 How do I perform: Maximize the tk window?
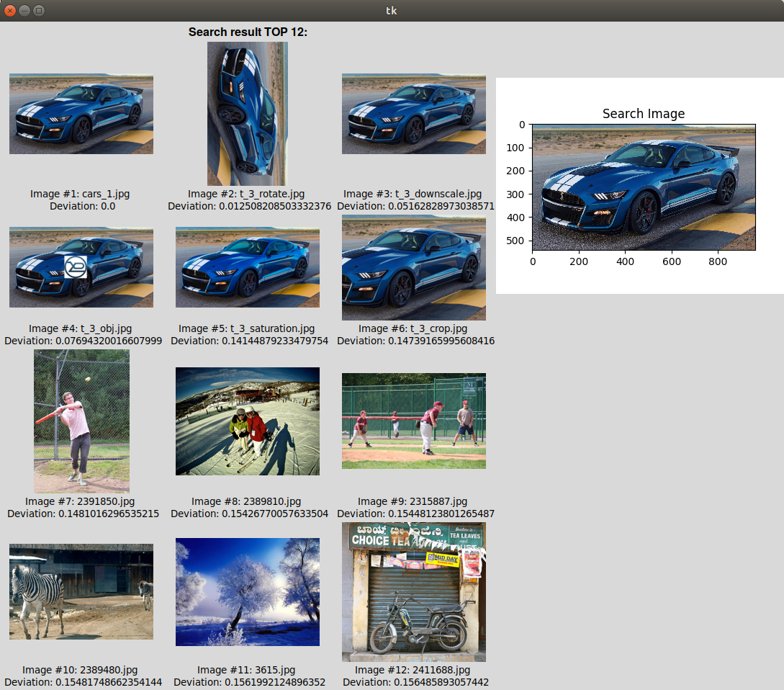[x=39, y=11]
